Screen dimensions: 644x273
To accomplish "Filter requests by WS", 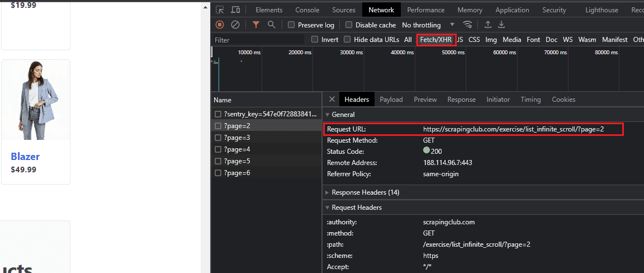I will (x=567, y=40).
